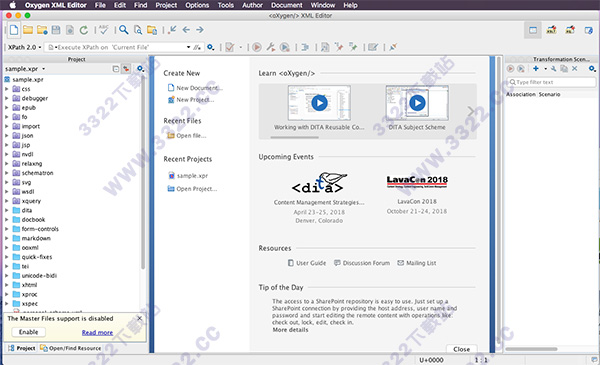Open the Tools menu

pos(225,5)
